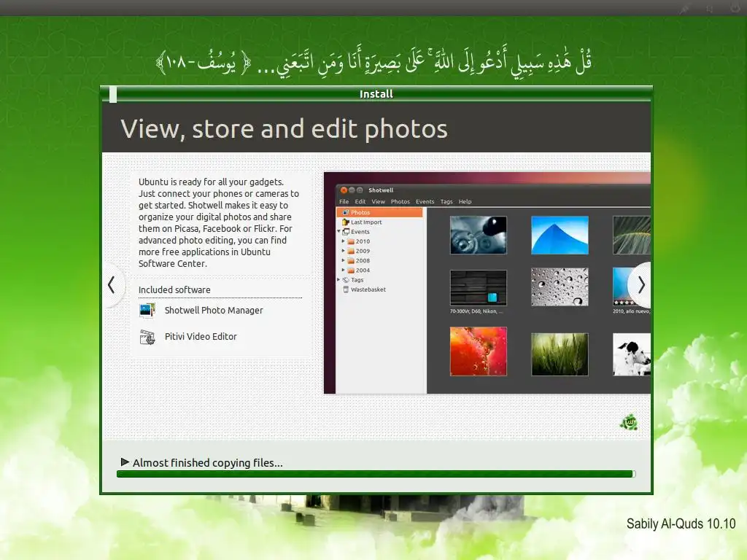Click the installer progress bar
This screenshot has width=747, height=560.
tap(376, 474)
